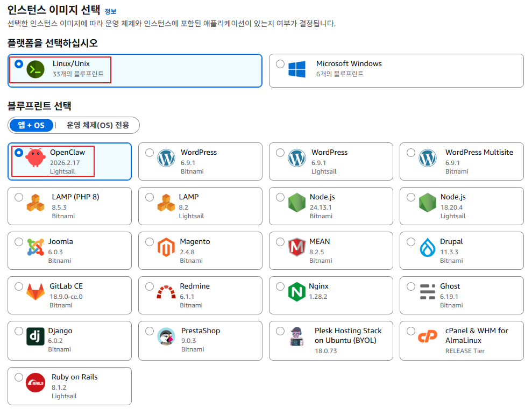
Task: Click the cPanel cP logo icon
Action: click(428, 336)
